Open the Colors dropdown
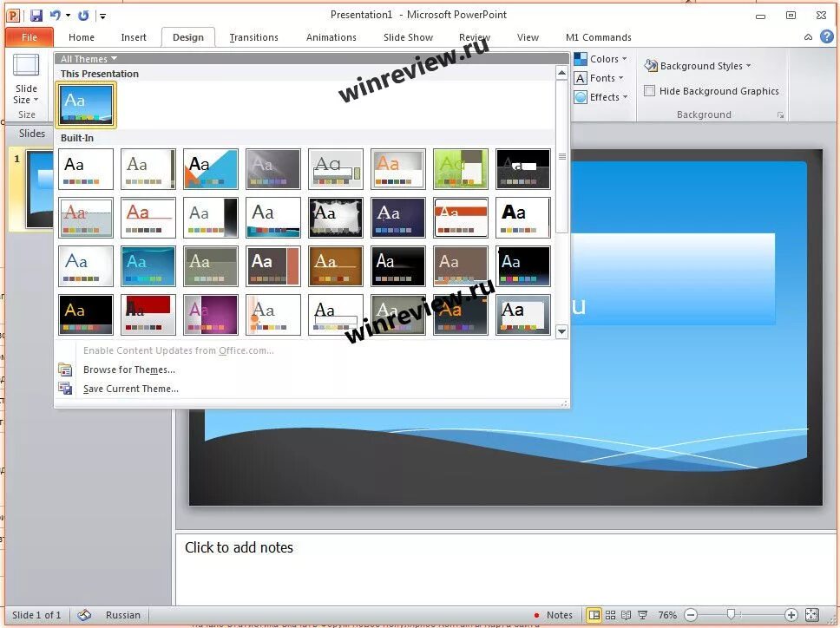This screenshot has height=628, width=840. [x=600, y=59]
